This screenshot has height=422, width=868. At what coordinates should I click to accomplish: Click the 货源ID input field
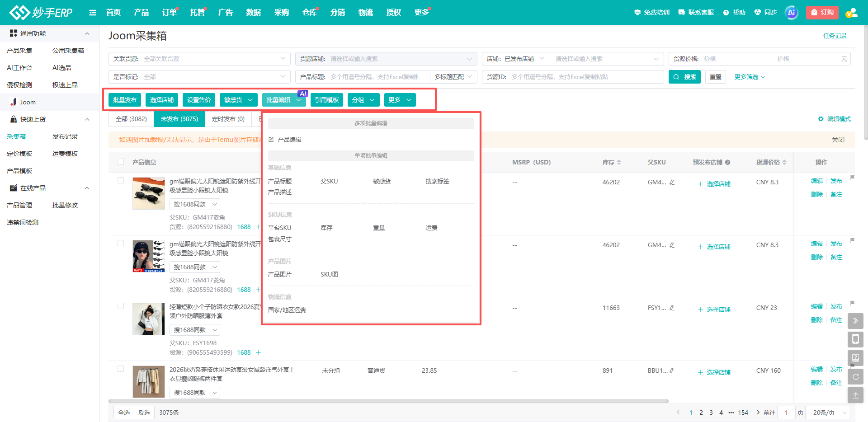click(573, 77)
